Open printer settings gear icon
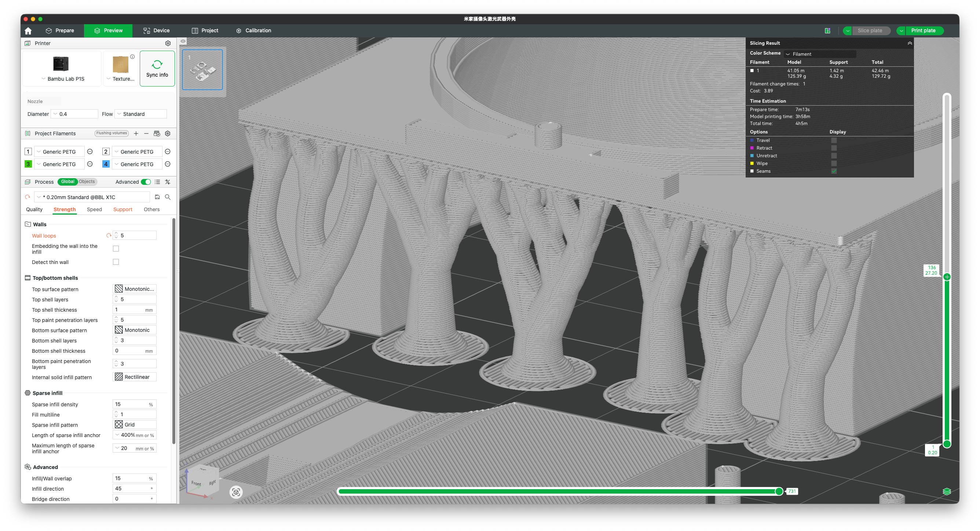 point(168,43)
